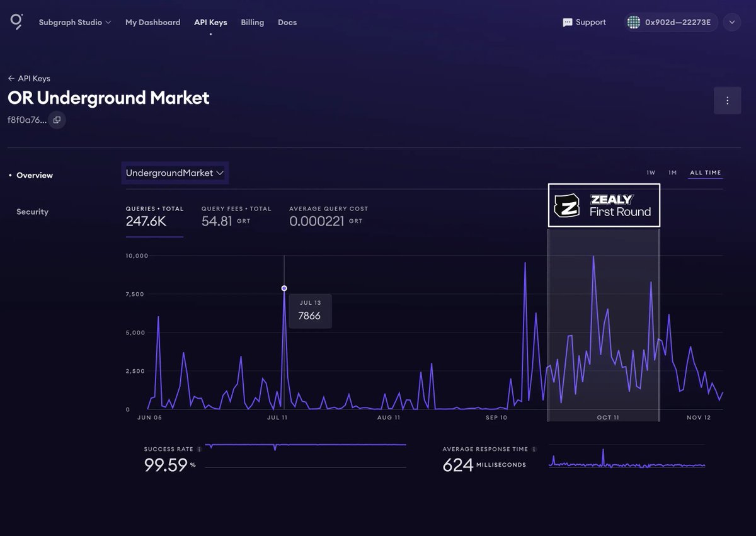Viewport: 756px width, 536px height.
Task: Select the Security sidebar item
Action: pyautogui.click(x=32, y=212)
